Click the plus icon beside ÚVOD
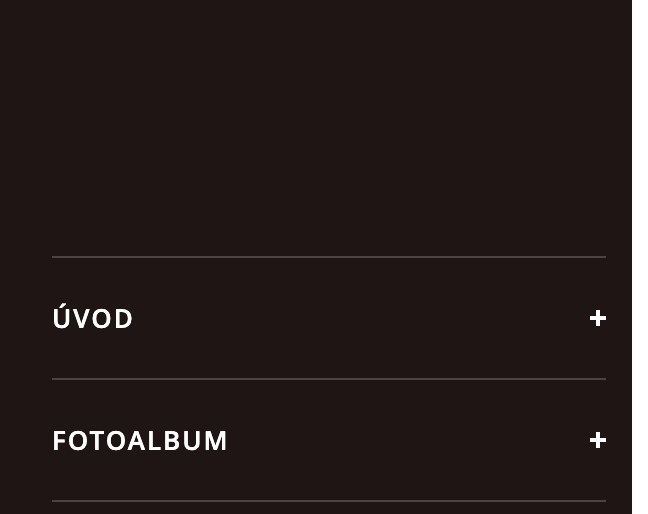This screenshot has width=648, height=514. tap(598, 318)
